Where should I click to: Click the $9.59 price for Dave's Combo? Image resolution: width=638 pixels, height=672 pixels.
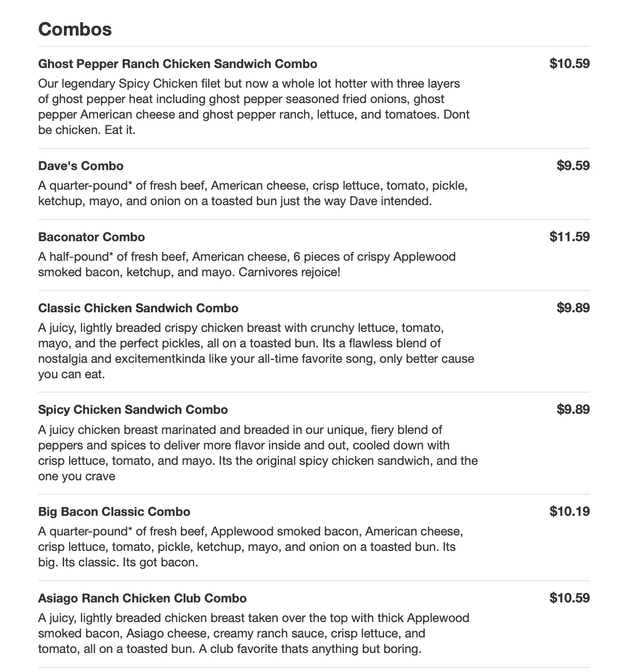point(573,166)
